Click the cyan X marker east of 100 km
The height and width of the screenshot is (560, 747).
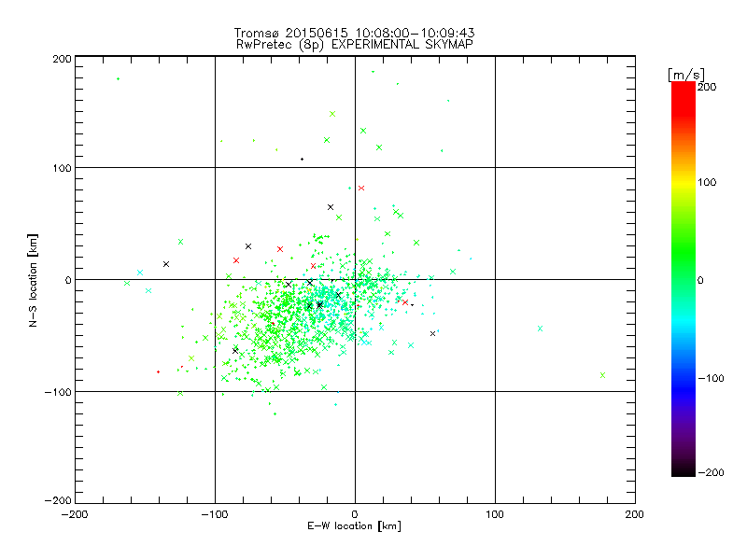(540, 329)
